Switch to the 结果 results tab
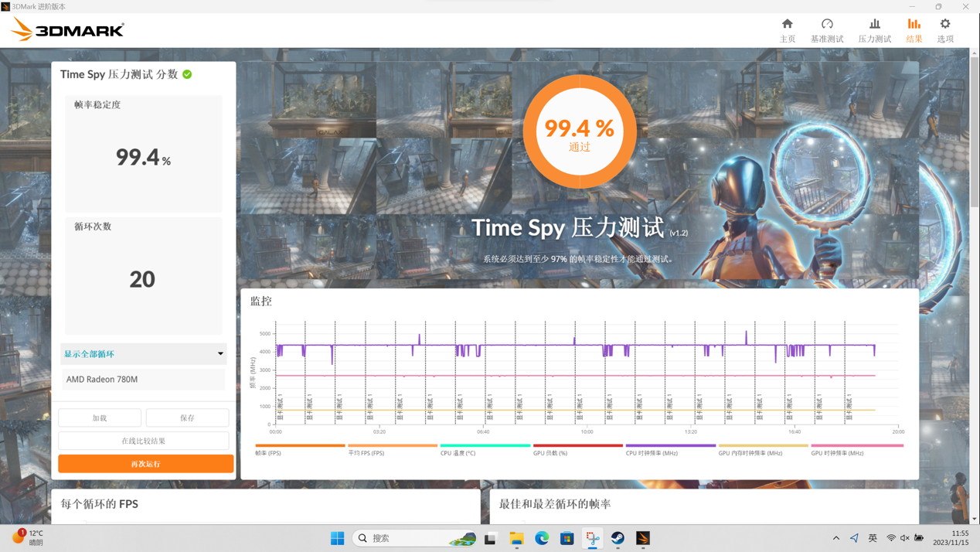 point(914,30)
